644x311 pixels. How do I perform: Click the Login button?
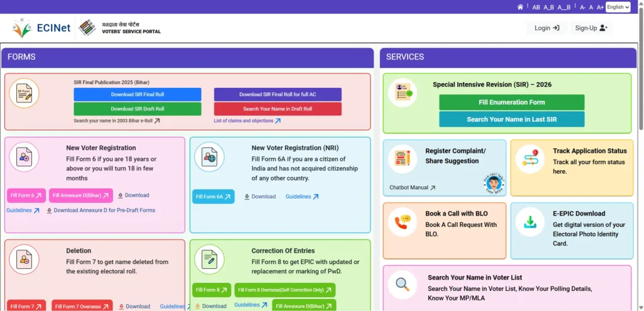pos(547,28)
